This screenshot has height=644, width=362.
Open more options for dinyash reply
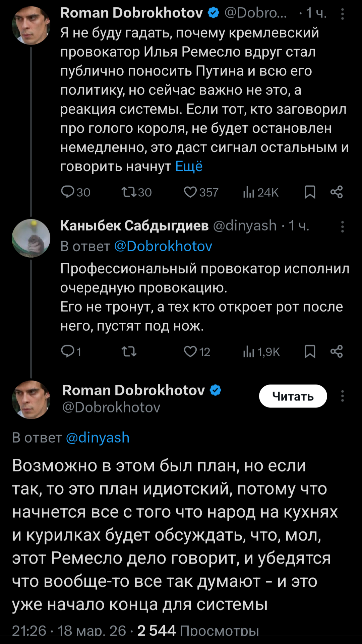pos(342,227)
